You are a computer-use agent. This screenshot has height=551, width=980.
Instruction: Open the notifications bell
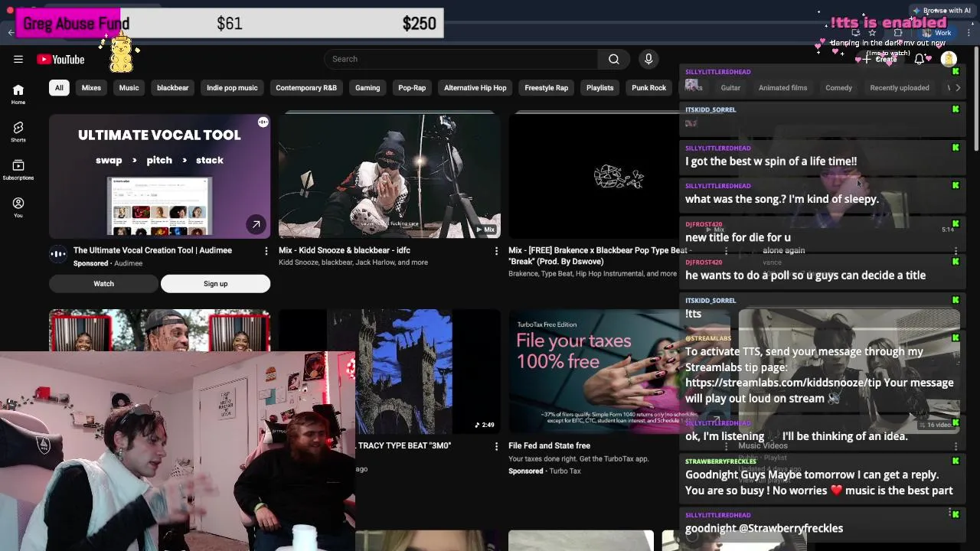(920, 59)
